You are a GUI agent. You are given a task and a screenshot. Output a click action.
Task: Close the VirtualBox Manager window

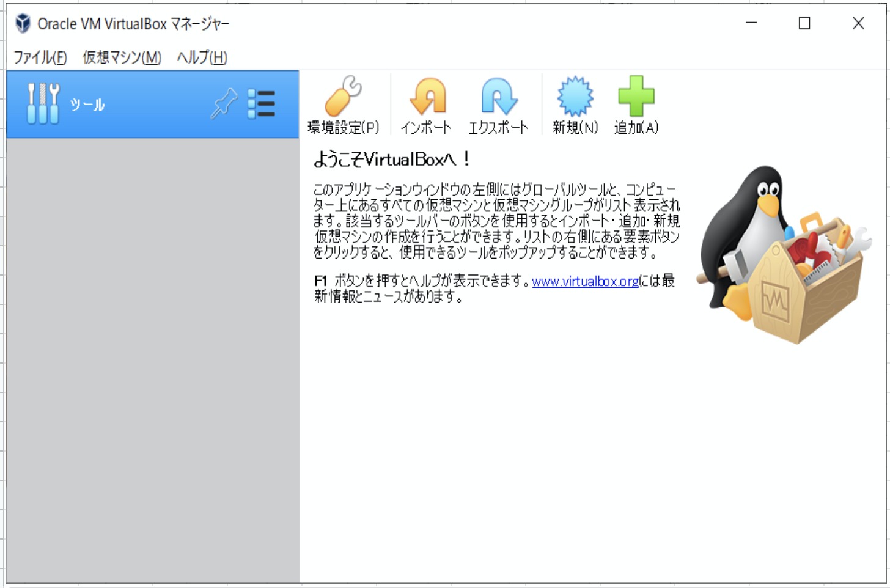[858, 23]
